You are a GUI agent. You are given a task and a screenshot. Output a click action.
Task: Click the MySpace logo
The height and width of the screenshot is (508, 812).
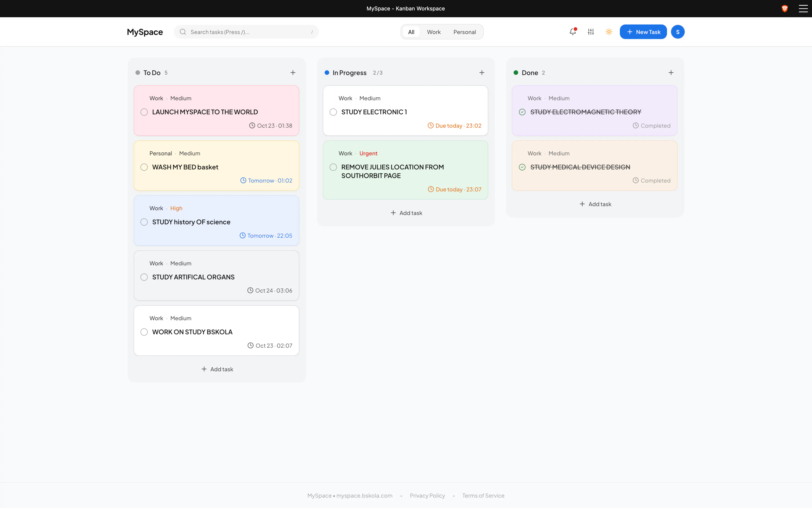145,32
